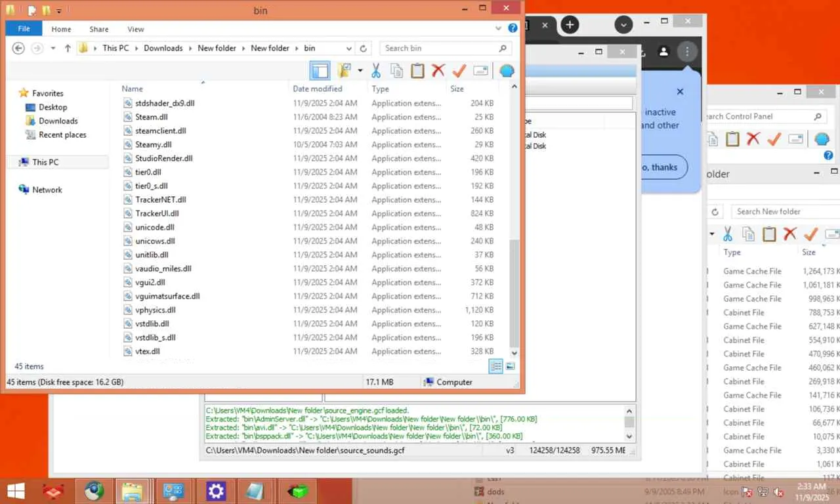Go up one folder level with Up arrow
This screenshot has width=840, height=504.
coord(68,48)
